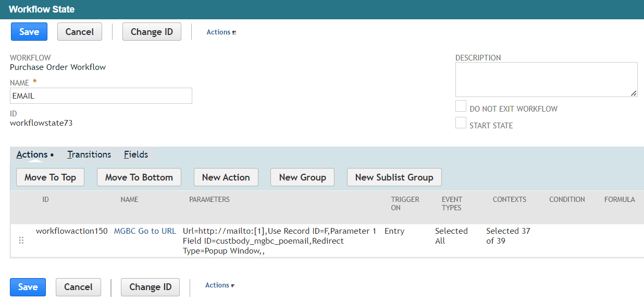Open the MGBC Go to URL action link

click(145, 231)
